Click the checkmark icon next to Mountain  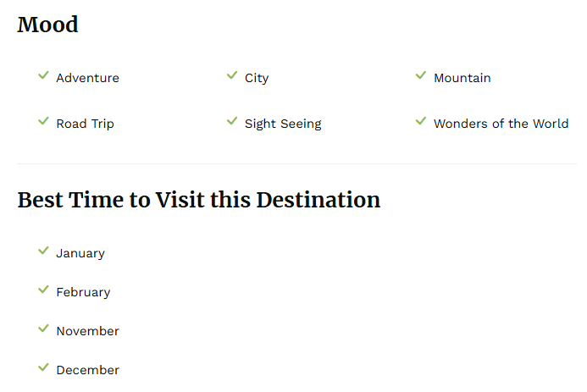pyautogui.click(x=421, y=76)
